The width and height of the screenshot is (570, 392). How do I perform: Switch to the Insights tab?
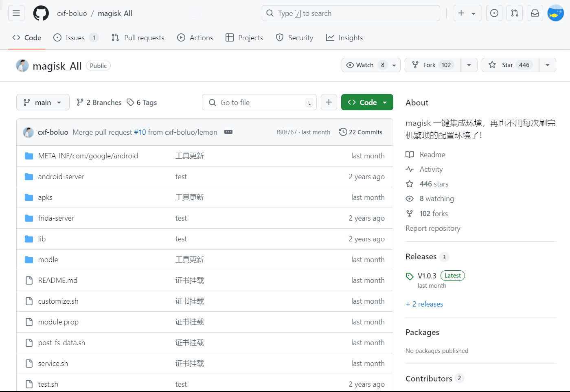pos(344,38)
